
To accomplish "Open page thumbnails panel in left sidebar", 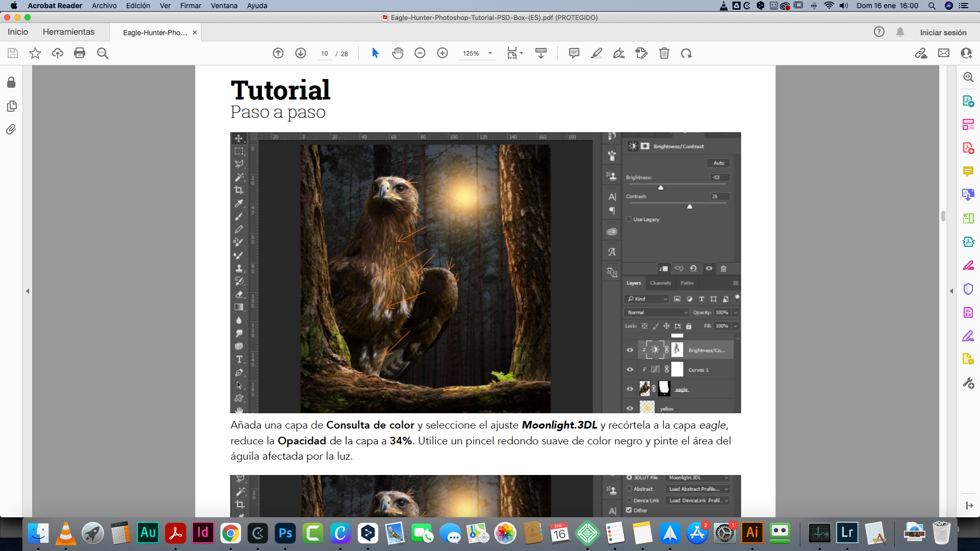I will (x=11, y=106).
